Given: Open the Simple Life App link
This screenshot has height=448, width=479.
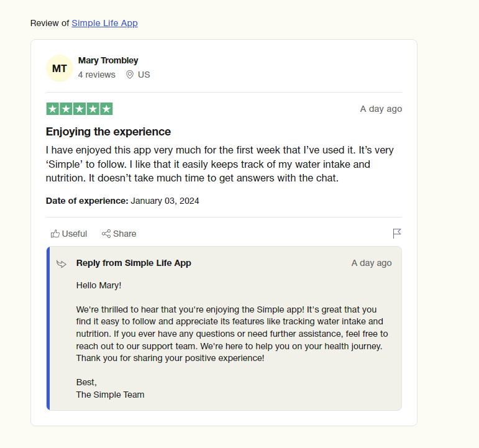Looking at the screenshot, I should point(104,23).
